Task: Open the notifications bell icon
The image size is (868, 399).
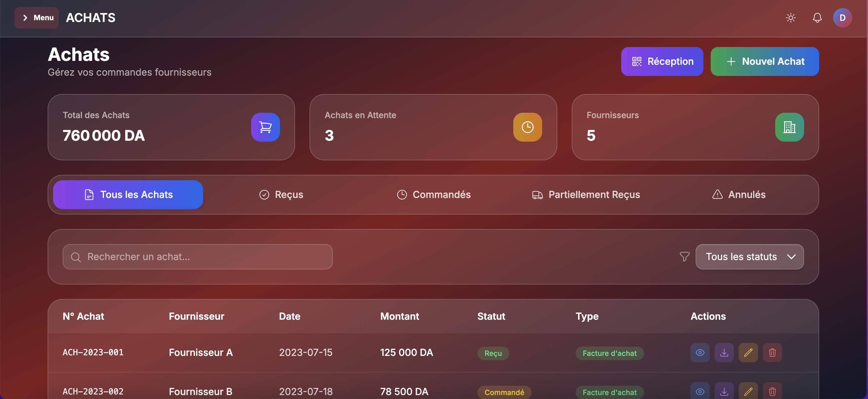Action: 817,17
